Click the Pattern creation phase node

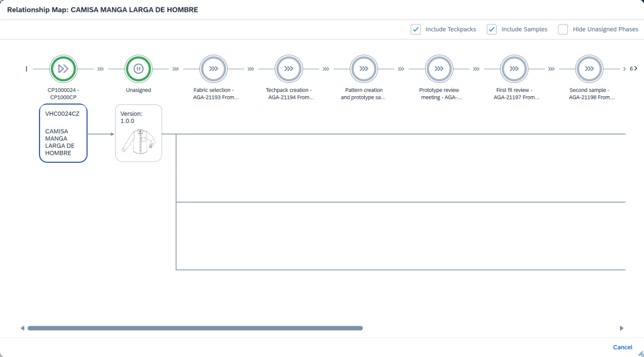pos(364,69)
